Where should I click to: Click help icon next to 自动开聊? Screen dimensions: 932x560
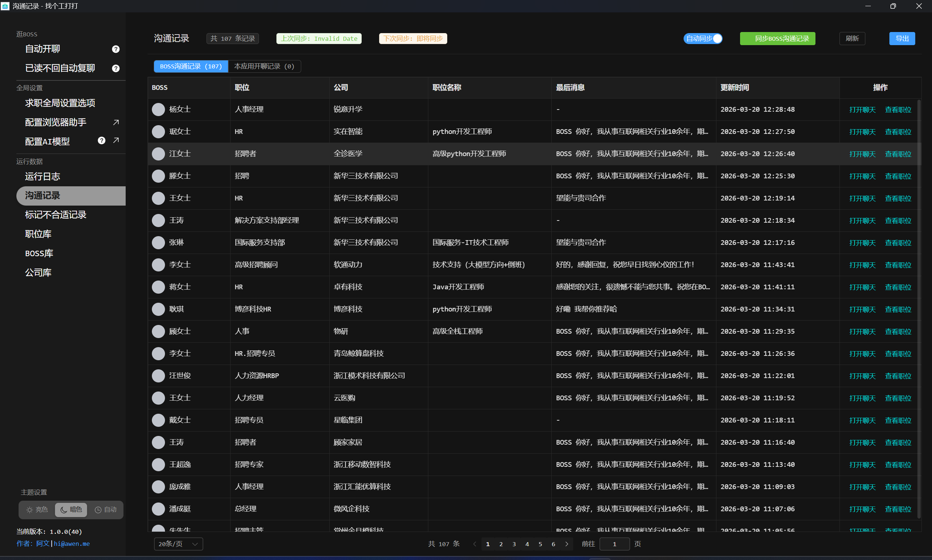[115, 49]
